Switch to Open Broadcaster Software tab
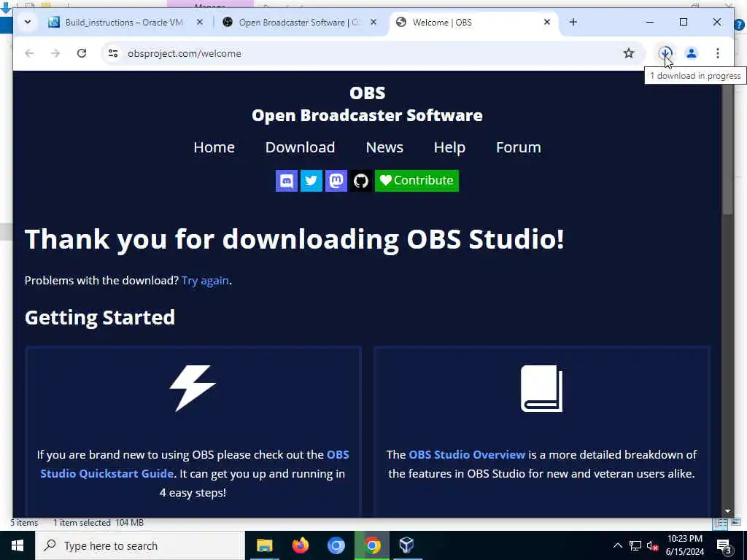747x560 pixels. click(298, 23)
